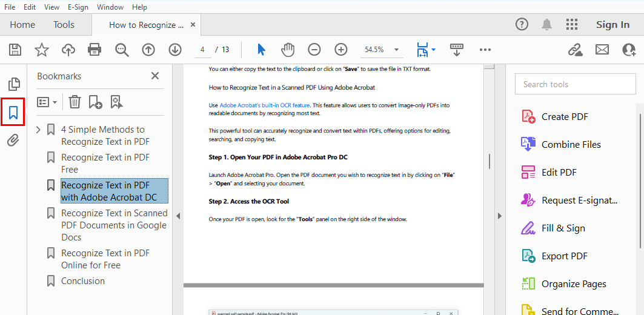Viewport: 644px width, 315px height.
Task: Select the Conclusion bookmark
Action: coord(83,281)
